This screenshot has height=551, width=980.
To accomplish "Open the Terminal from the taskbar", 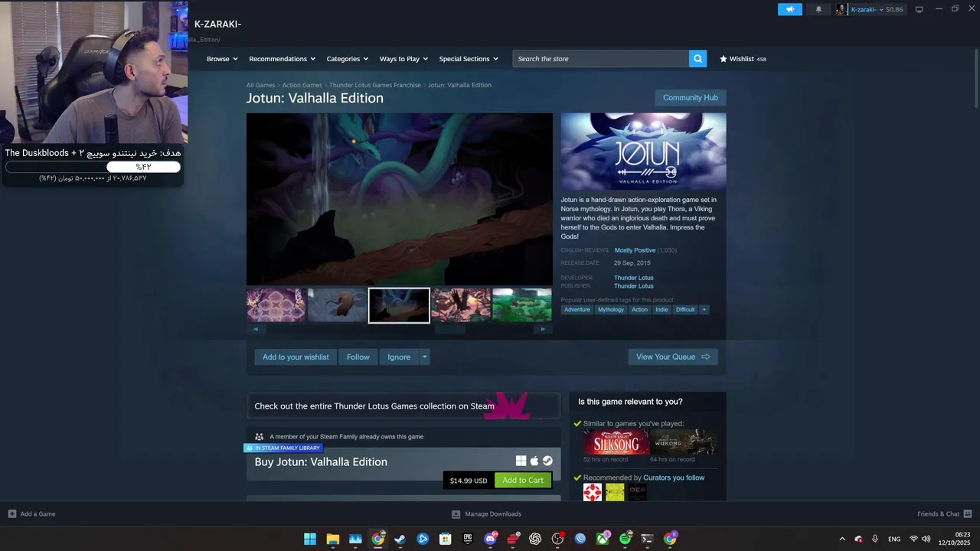I will click(x=648, y=539).
